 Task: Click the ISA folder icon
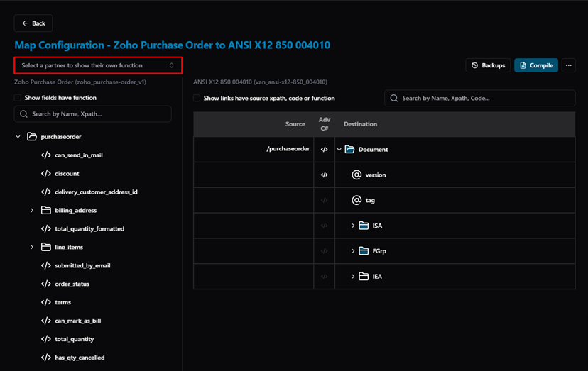364,226
